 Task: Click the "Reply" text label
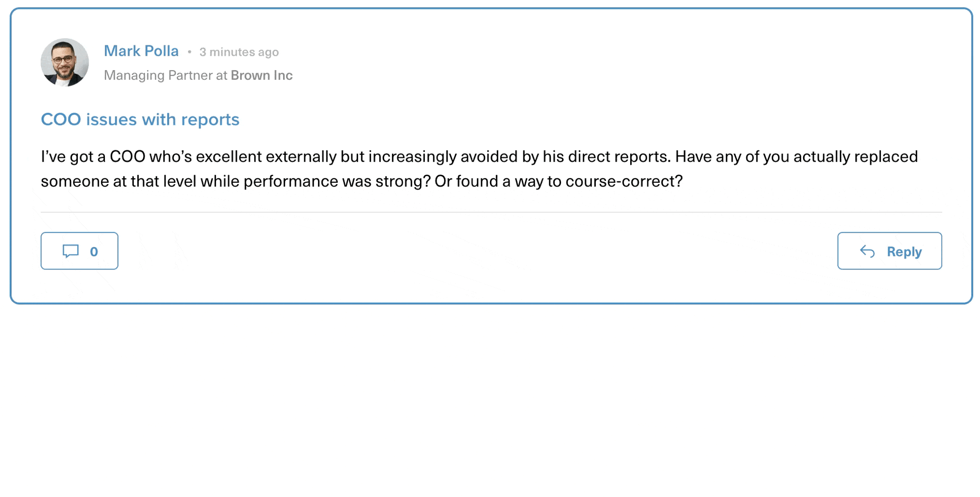904,252
